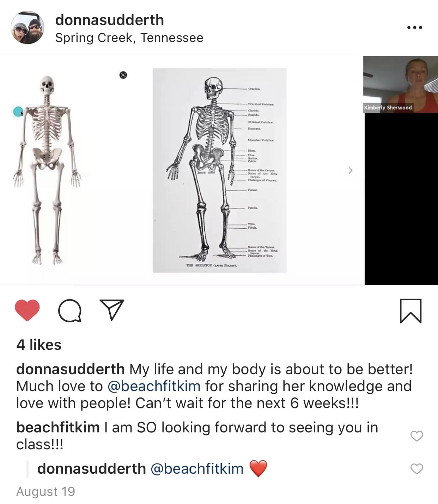The width and height of the screenshot is (438, 504).
Task: Open the three-dot post options menu
Action: coord(414,28)
